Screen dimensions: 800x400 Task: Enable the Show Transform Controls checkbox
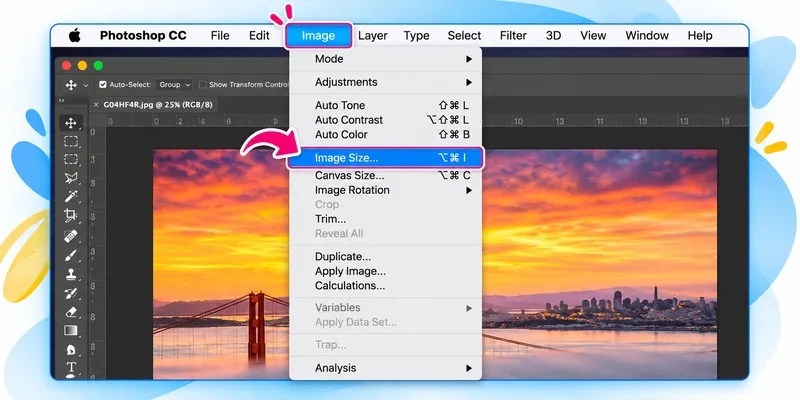pos(203,85)
